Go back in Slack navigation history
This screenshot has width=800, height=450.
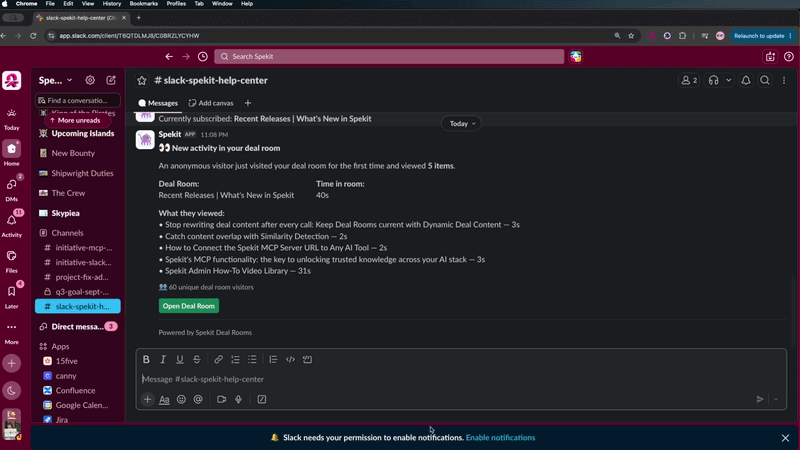pyautogui.click(x=169, y=57)
